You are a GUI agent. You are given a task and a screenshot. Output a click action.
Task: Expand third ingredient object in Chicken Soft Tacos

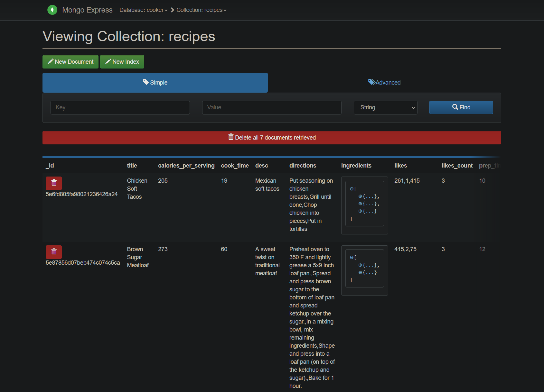pyautogui.click(x=360, y=211)
